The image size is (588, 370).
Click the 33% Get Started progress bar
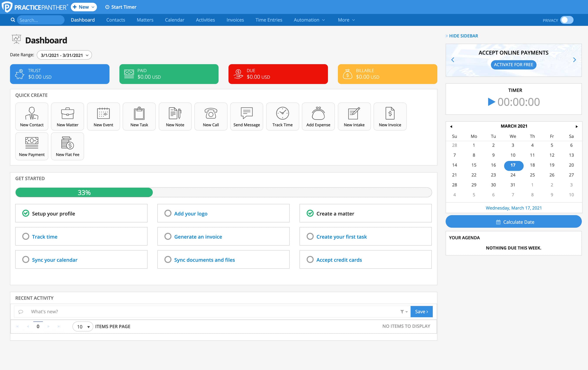84,193
